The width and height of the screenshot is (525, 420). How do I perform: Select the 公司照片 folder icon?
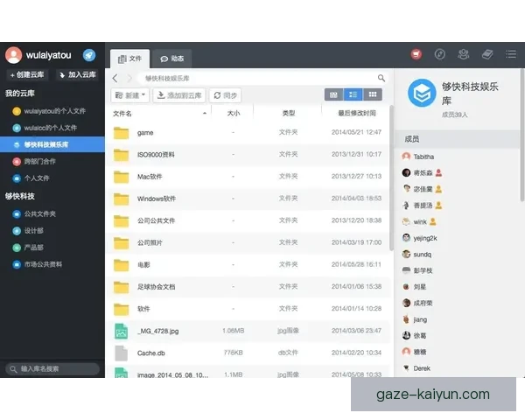pyautogui.click(x=122, y=243)
